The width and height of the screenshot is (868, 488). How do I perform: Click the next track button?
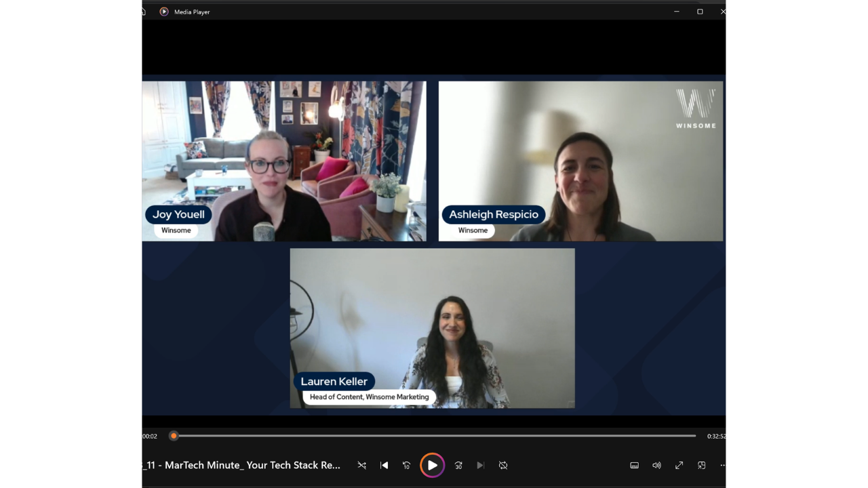click(x=480, y=466)
